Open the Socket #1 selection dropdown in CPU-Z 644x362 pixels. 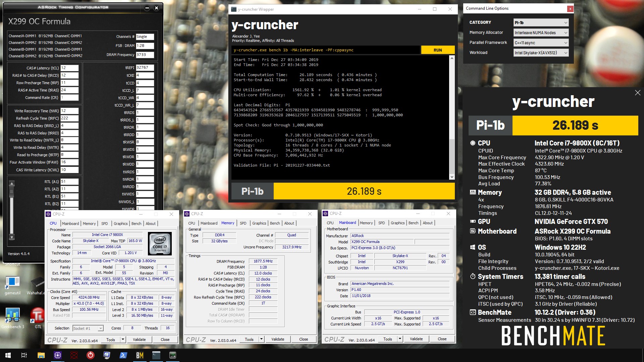[x=88, y=328]
